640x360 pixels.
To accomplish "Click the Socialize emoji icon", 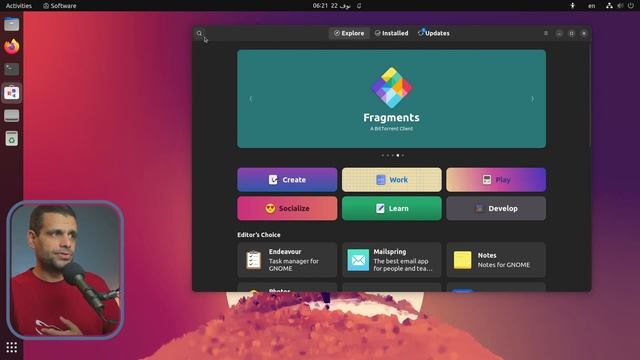I will [x=270, y=208].
